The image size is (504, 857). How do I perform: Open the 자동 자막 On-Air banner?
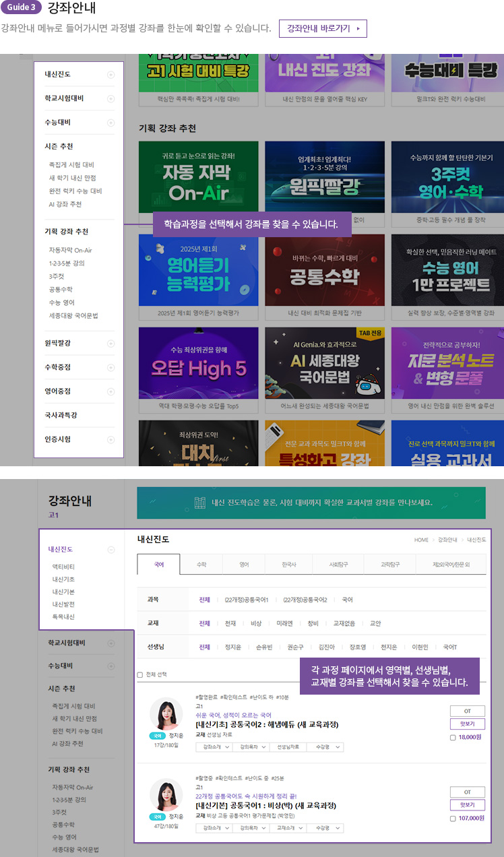199,177
